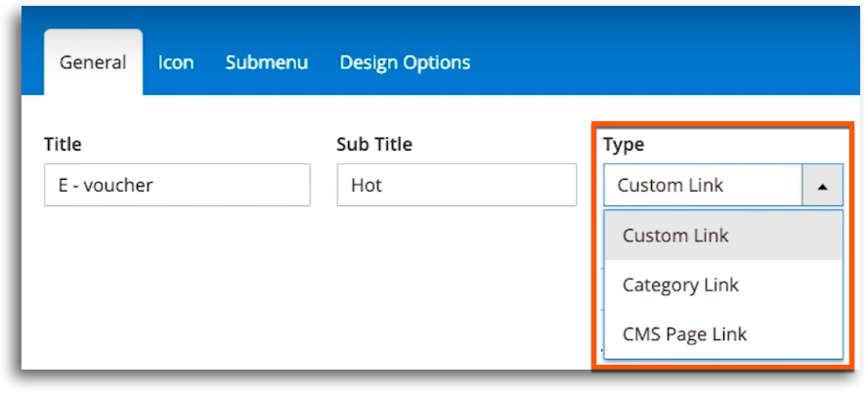Choose Category Link from the Type options
This screenshot has width=868, height=394.
pos(723,285)
